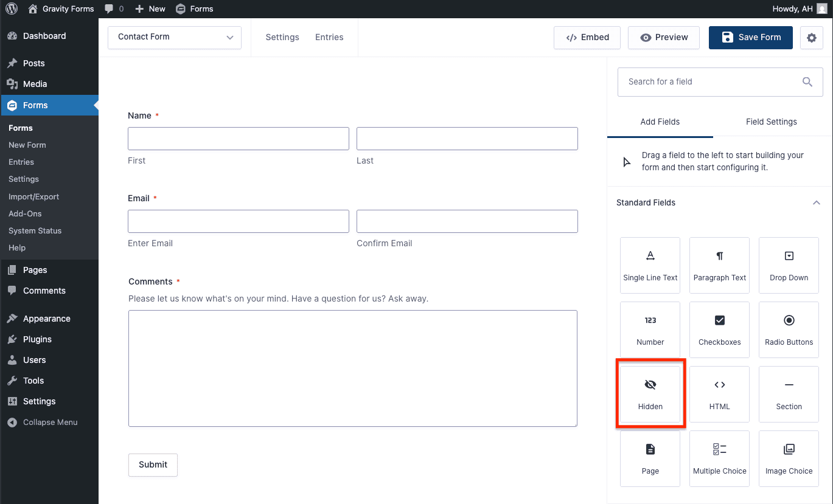Add a Section field

[x=789, y=394]
